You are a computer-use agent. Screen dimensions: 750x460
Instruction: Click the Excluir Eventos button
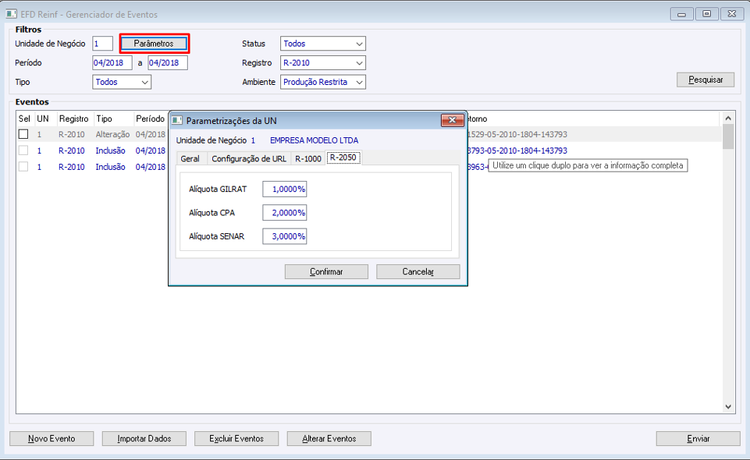pos(236,438)
